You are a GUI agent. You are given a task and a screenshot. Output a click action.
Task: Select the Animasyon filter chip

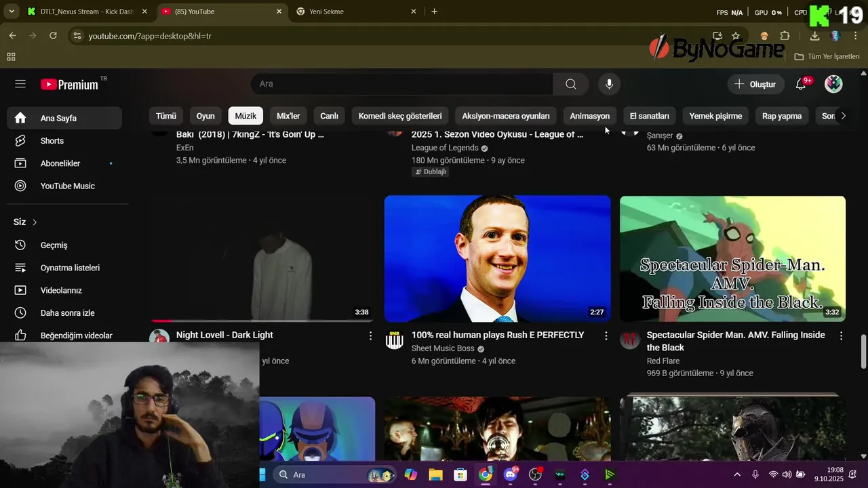coord(589,116)
